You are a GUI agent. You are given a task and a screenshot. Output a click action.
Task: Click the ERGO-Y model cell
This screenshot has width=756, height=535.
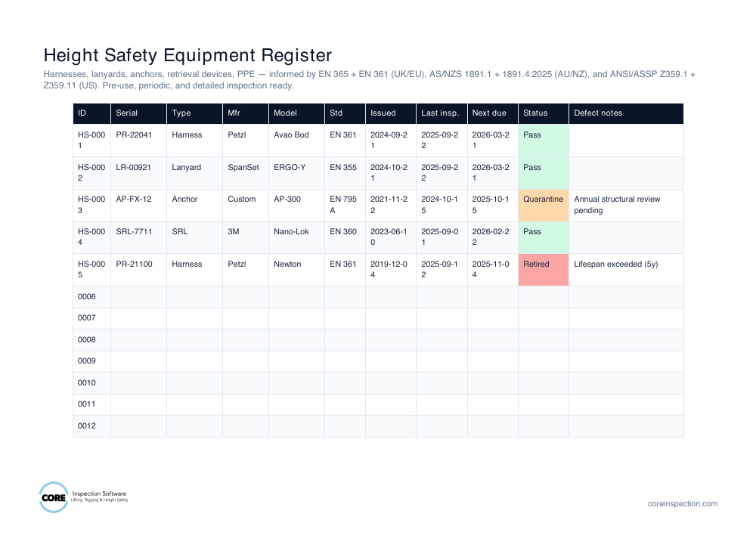296,172
